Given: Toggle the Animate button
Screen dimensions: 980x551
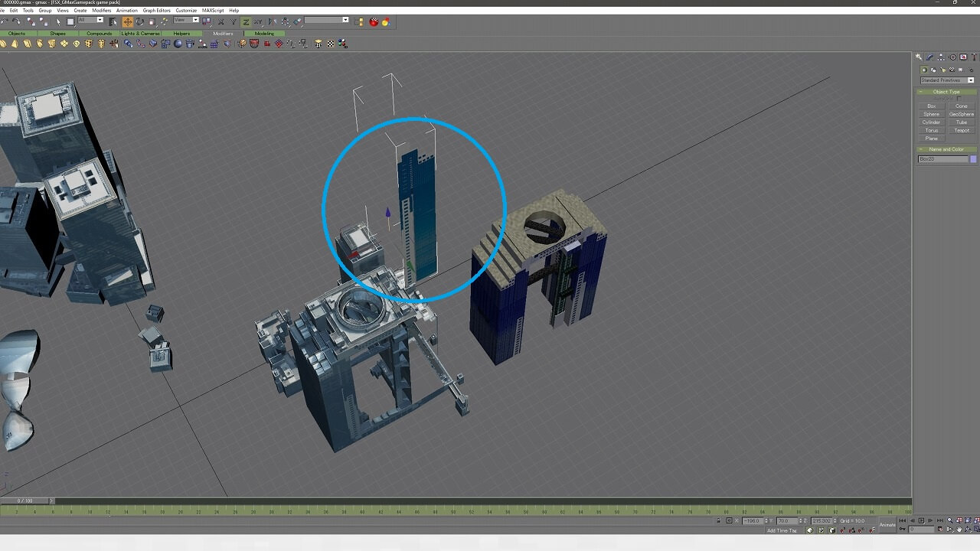Looking at the screenshot, I should 887,525.
